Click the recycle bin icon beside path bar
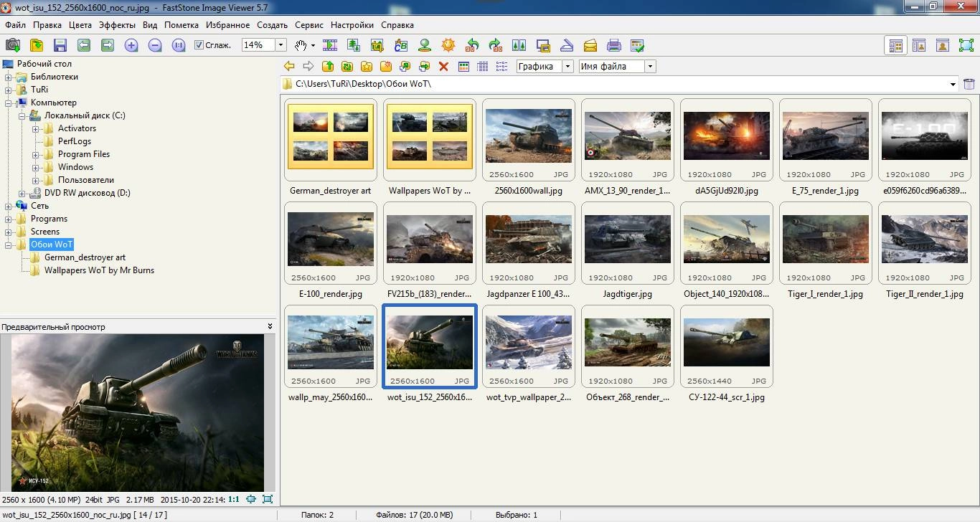 click(x=969, y=84)
